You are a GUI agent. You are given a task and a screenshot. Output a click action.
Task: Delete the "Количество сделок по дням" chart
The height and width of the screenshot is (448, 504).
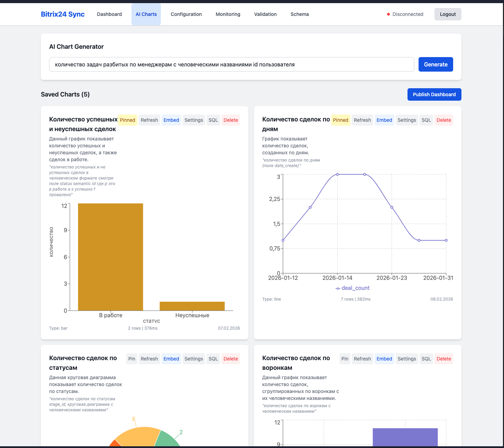point(444,120)
